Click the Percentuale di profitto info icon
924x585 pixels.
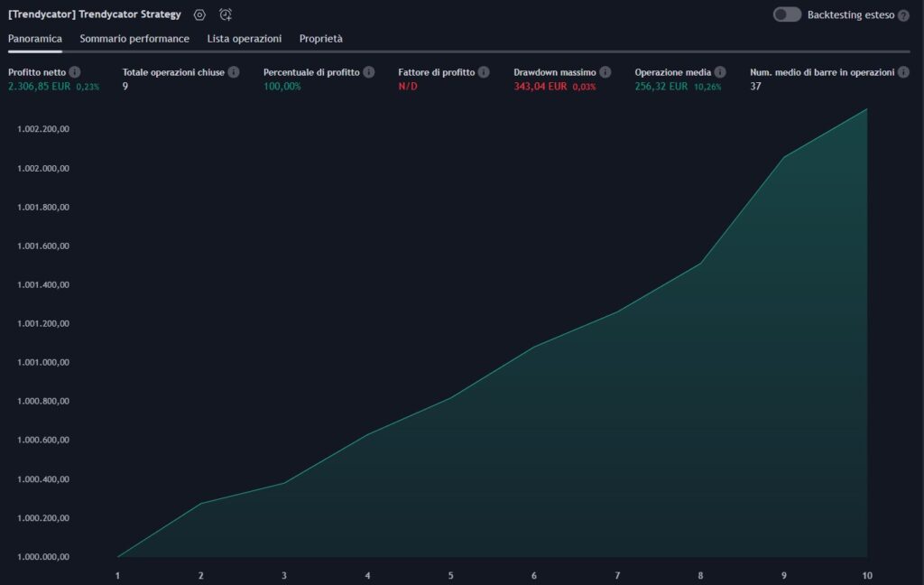369,72
